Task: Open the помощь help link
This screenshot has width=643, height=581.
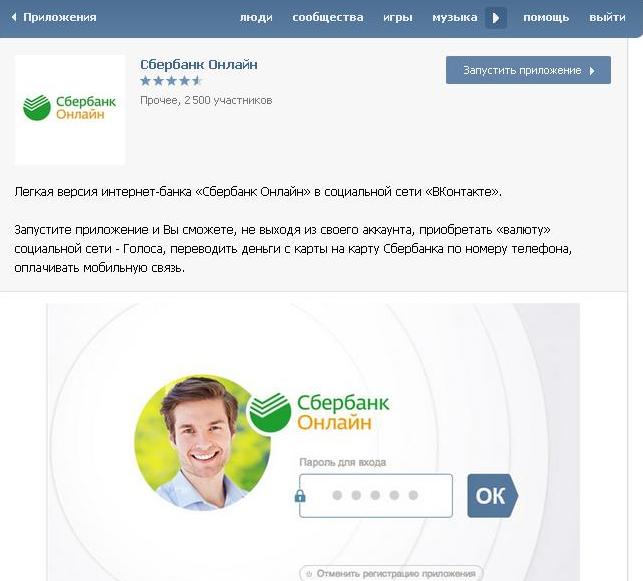Action: point(546,17)
